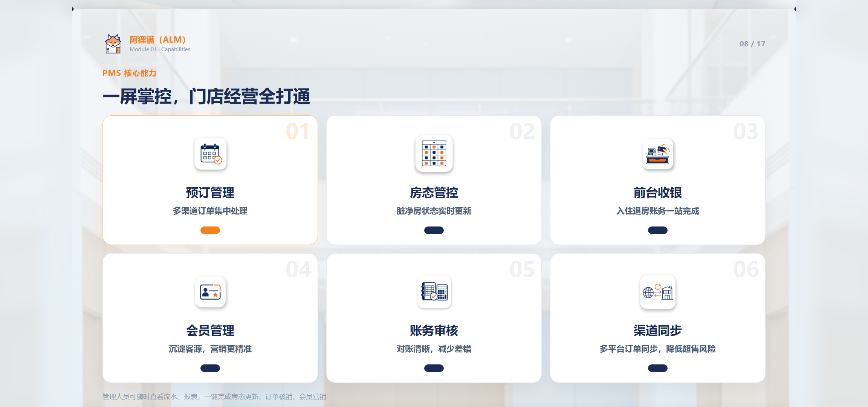Click the card number 01
Screen dimensions: 868x407
[x=298, y=132]
